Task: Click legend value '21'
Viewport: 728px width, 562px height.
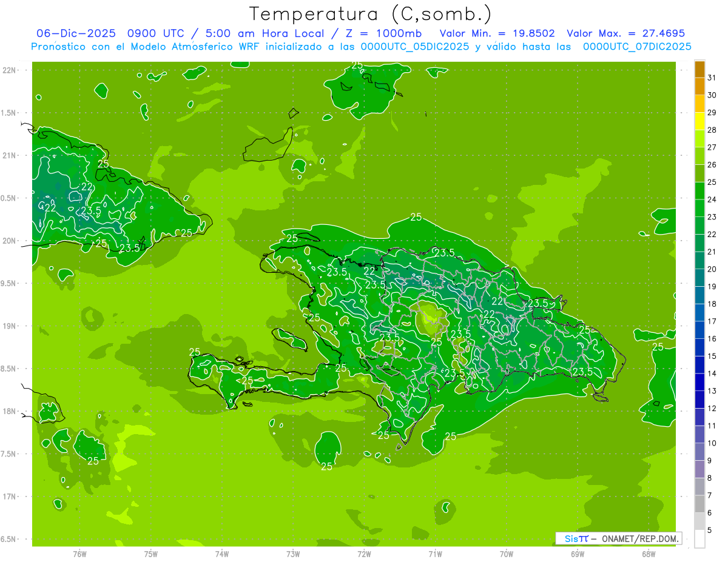Action: (712, 252)
